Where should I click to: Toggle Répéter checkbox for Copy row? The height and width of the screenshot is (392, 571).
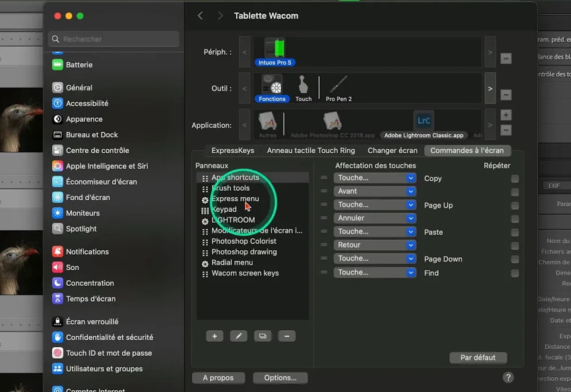(514, 179)
